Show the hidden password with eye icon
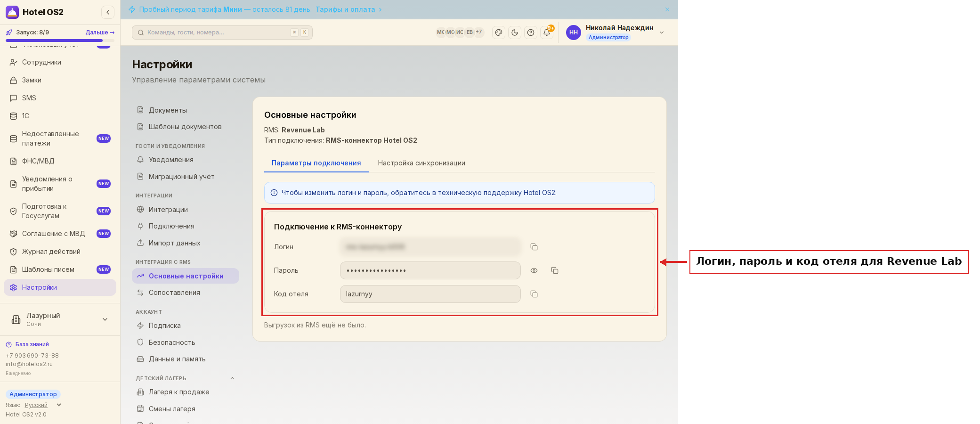 tap(534, 270)
